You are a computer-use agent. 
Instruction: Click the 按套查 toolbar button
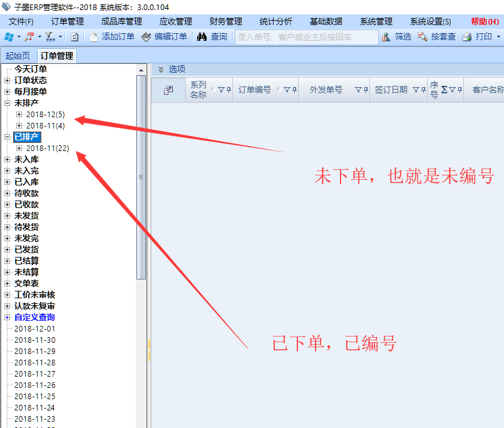[437, 37]
